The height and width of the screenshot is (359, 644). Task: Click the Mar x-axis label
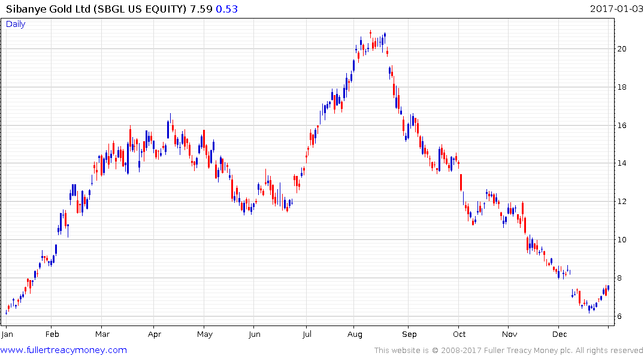(x=102, y=334)
